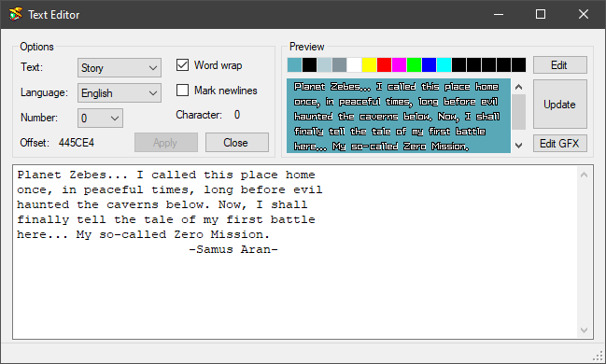Click the Character count value 0
This screenshot has height=364, width=606.
(237, 115)
